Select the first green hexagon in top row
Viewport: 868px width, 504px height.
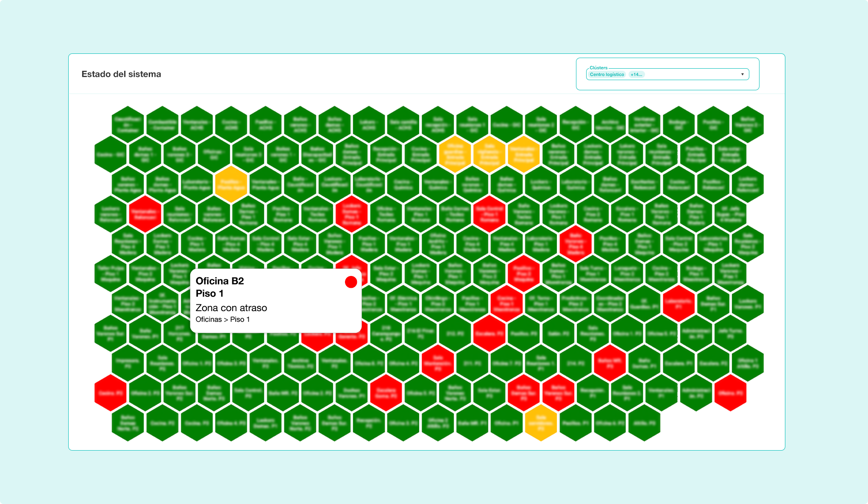point(128,125)
